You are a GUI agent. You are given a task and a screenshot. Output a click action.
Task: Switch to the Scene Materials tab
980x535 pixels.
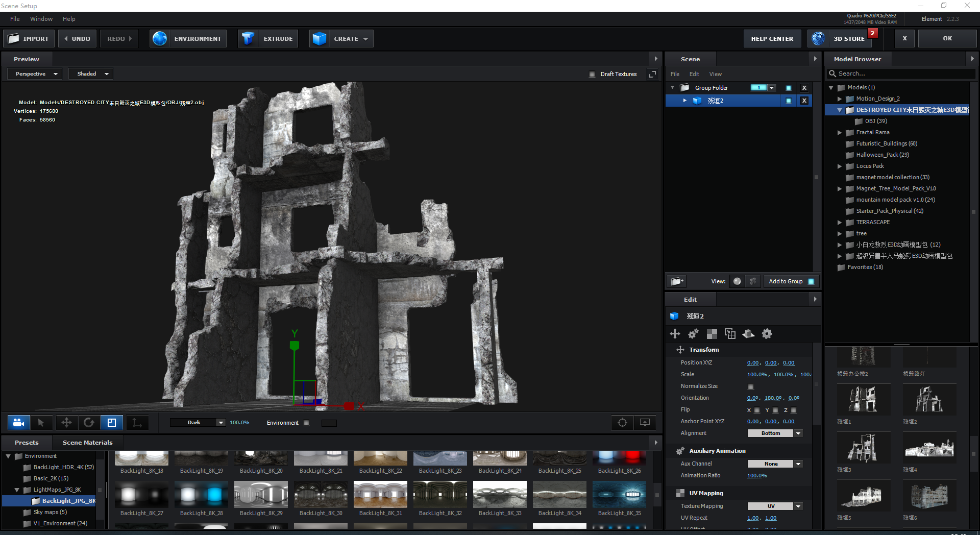(x=87, y=442)
